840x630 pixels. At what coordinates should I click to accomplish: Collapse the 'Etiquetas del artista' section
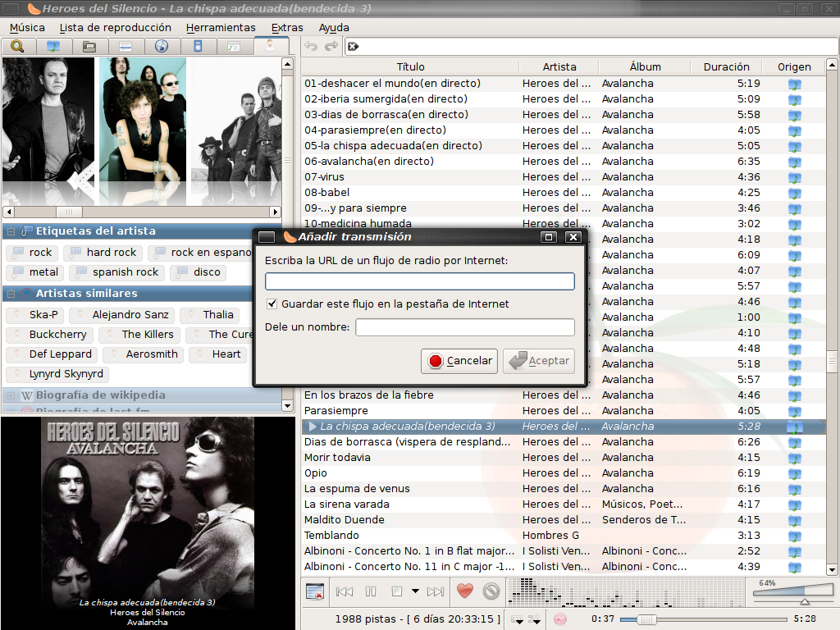tap(11, 231)
